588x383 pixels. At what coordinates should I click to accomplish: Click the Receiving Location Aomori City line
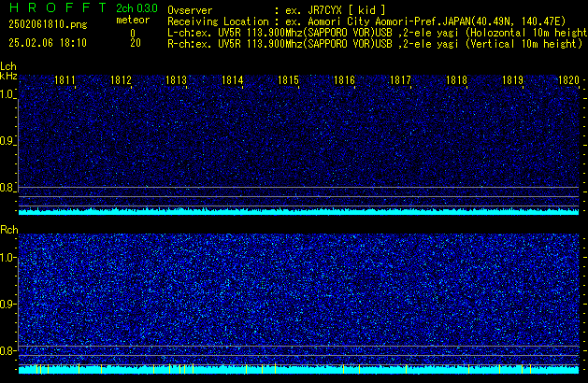(366, 21)
